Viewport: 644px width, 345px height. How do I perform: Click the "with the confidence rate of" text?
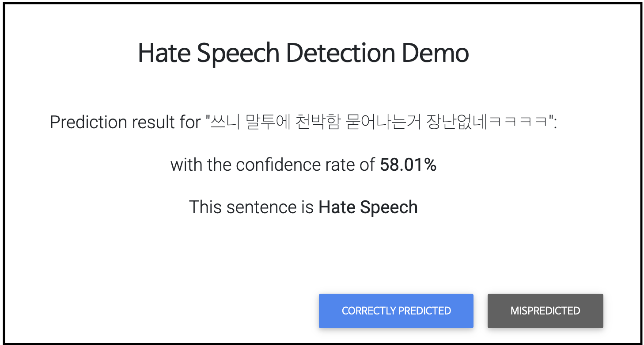pos(273,165)
